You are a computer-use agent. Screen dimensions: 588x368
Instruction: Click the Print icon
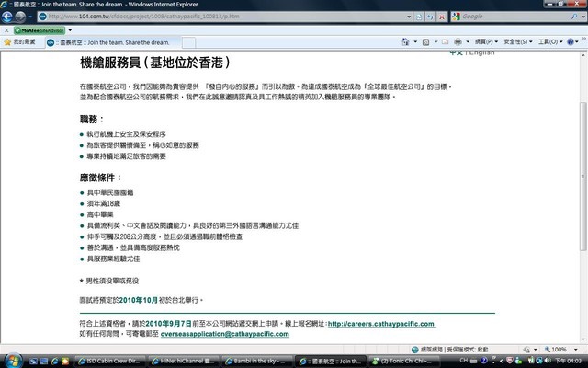(458, 42)
